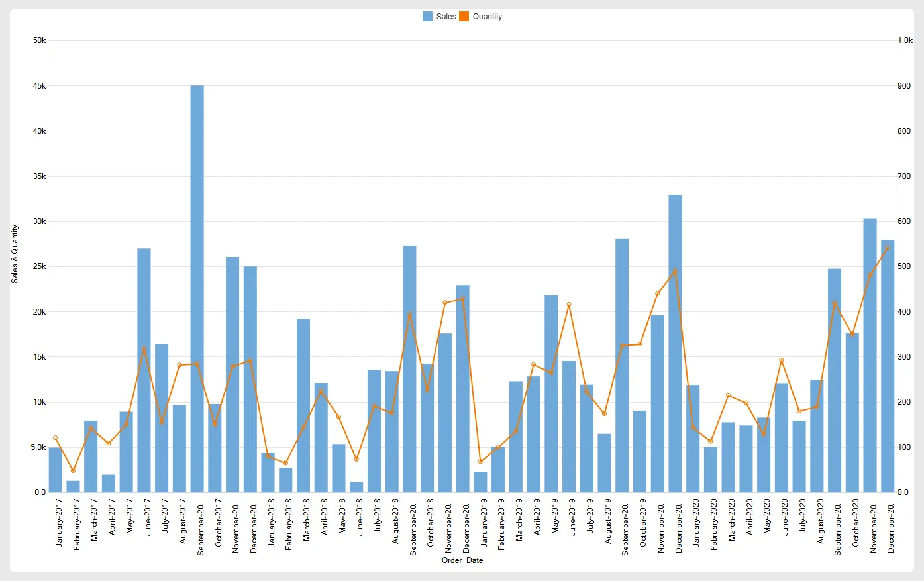
Task: Click the 45k left axis tick label
Action: (39, 86)
